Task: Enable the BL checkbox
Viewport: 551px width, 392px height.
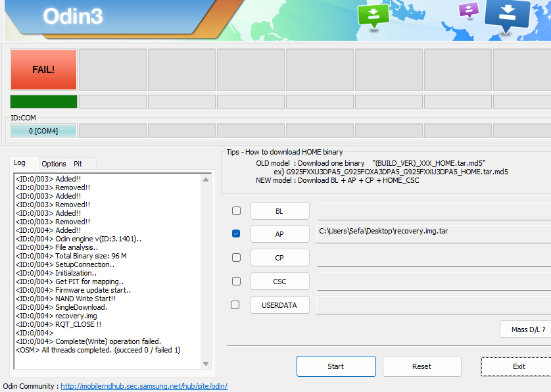Action: [237, 210]
